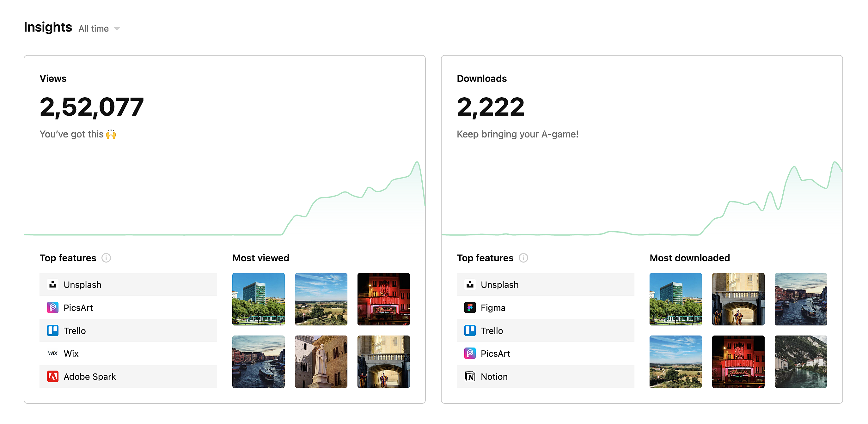The height and width of the screenshot is (424, 868).
Task: Click the info icon beside Downloads Top features
Action: [x=523, y=258]
